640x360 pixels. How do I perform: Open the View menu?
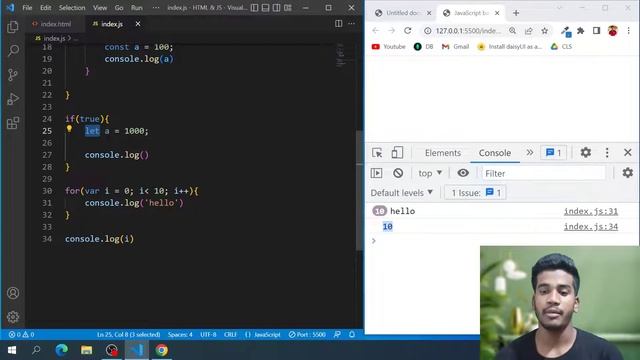(x=100, y=8)
